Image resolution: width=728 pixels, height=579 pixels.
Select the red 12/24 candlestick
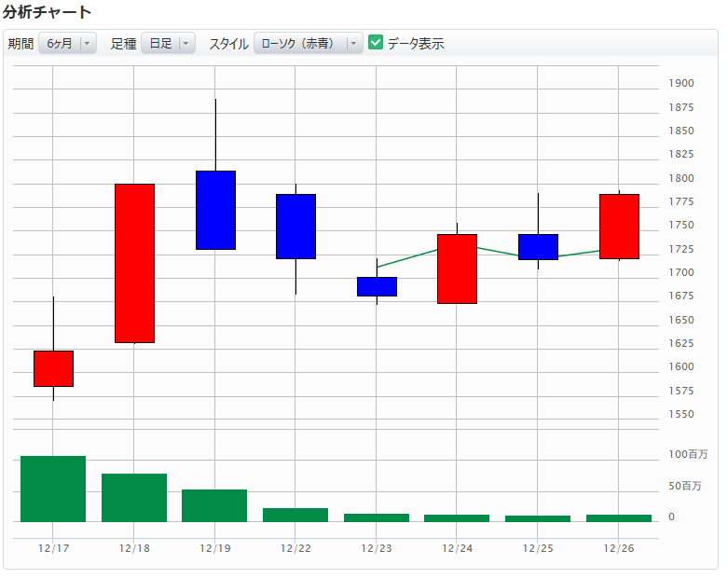click(x=457, y=269)
